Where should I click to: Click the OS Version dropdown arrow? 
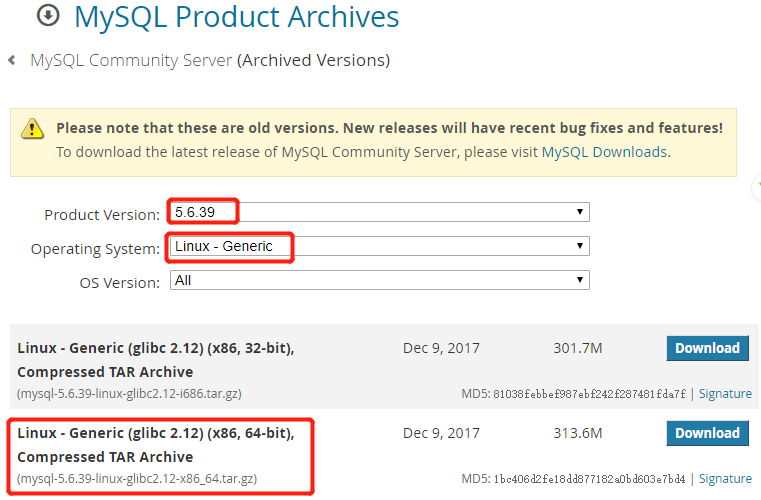click(x=579, y=280)
